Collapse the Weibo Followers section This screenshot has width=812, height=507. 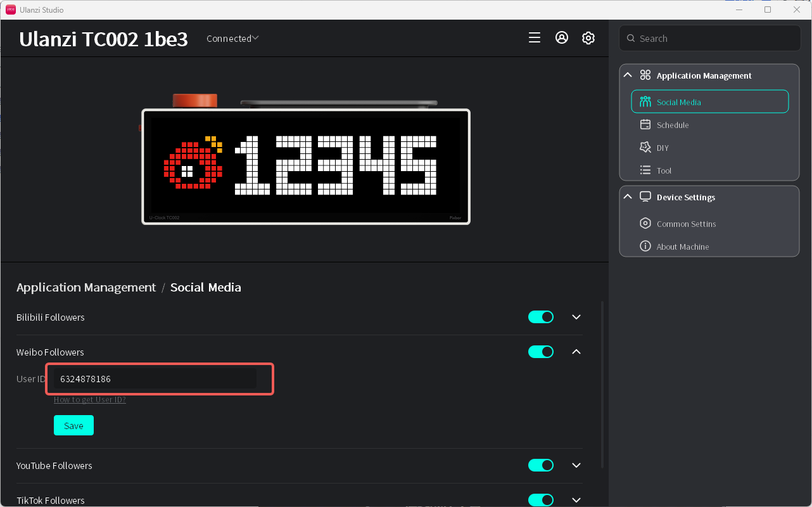pos(576,352)
